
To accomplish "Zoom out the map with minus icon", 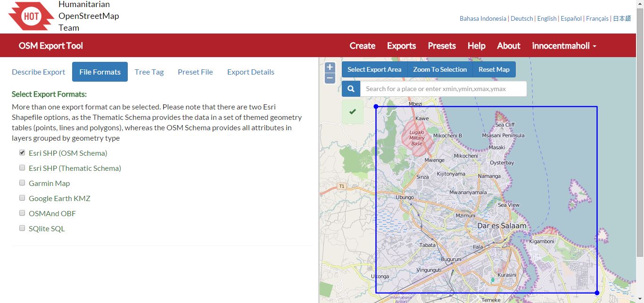I will pos(330,78).
